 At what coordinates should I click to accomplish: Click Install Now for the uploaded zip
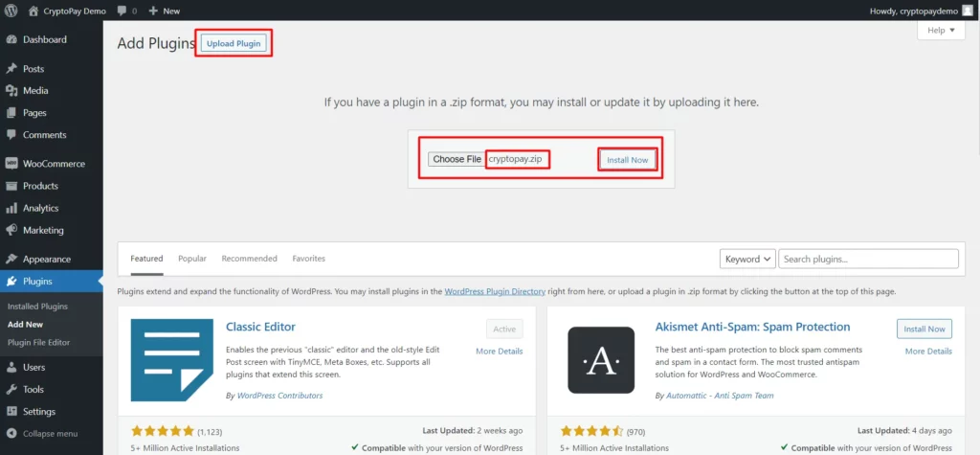pyautogui.click(x=628, y=160)
